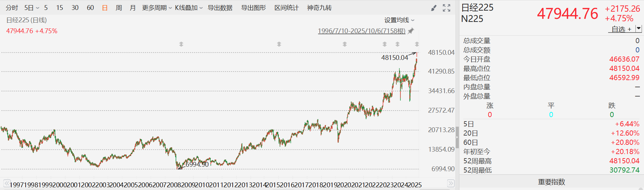Click the +2175.26 change value

(x=622, y=9)
